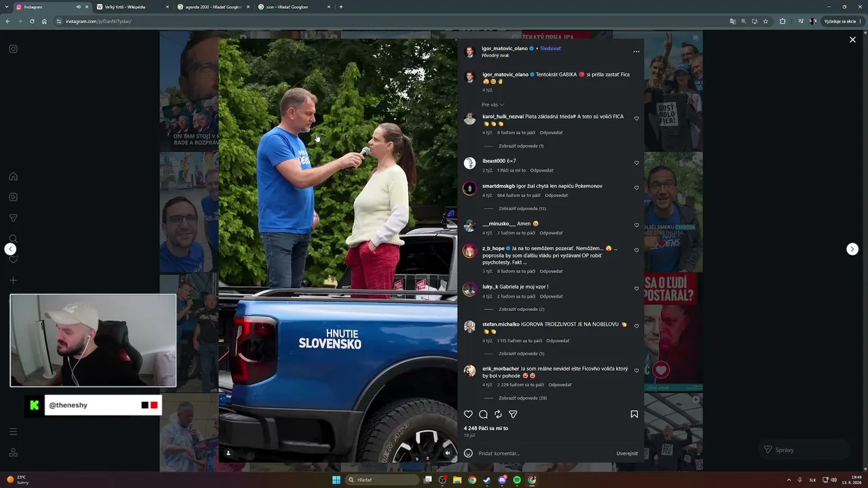Open Reels from the Instagram sidebar
Image resolution: width=868 pixels, height=488 pixels.
coord(13,197)
